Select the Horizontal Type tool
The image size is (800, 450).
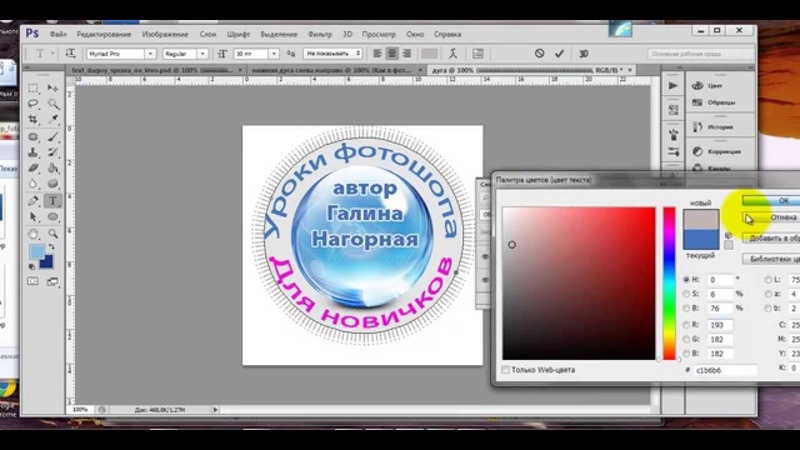pos(53,201)
